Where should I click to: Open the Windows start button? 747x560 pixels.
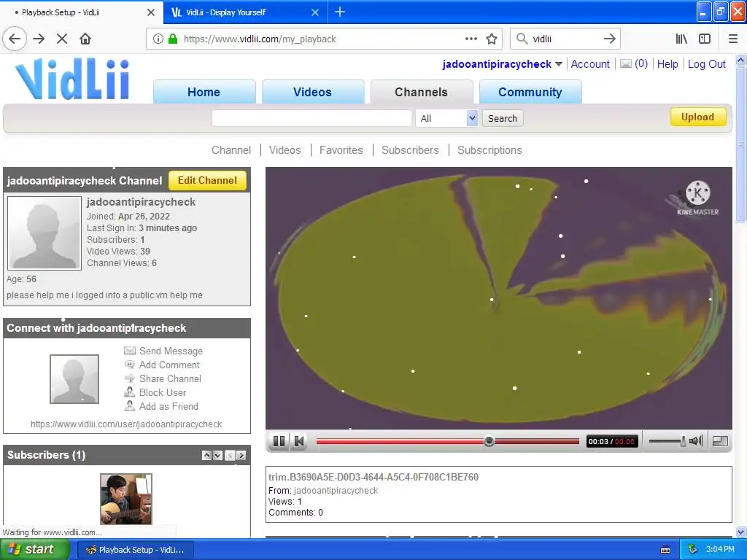coord(35,550)
